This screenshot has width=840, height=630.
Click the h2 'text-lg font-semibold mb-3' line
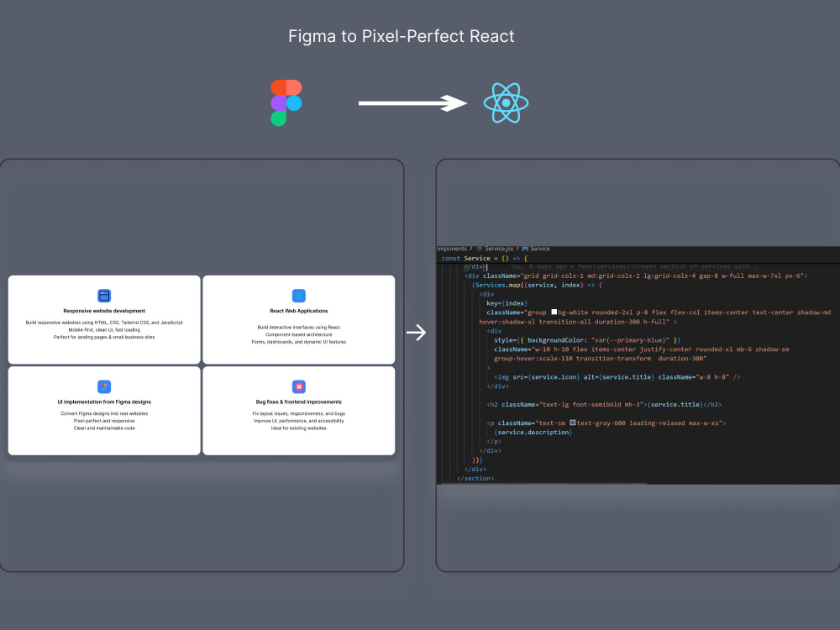click(x=604, y=405)
